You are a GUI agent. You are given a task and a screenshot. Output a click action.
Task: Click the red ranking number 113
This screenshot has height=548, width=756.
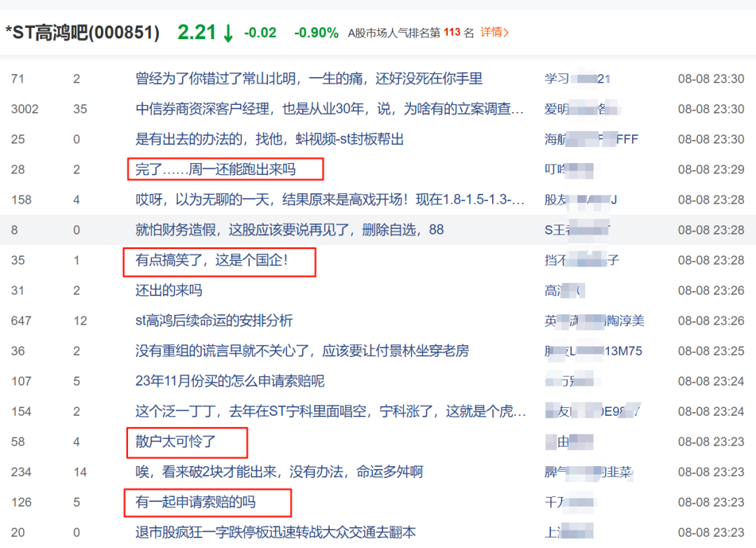pos(453,33)
